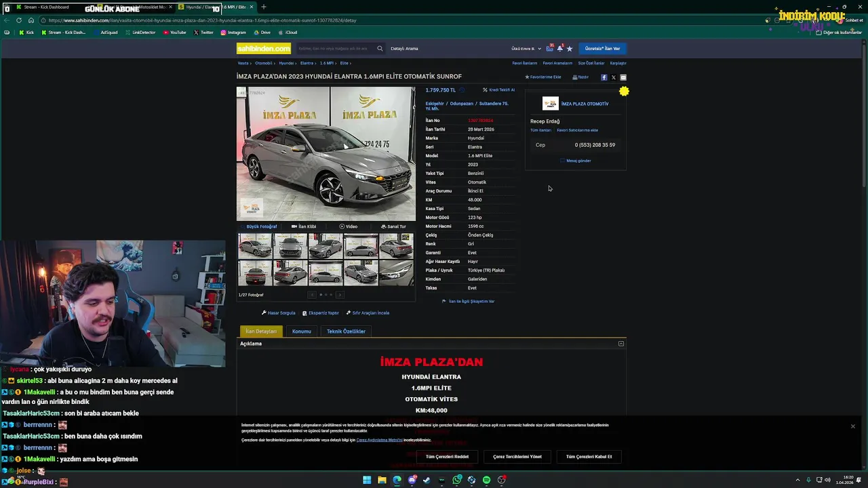Click the sahibinden.com logo
The image size is (868, 488).
point(264,48)
